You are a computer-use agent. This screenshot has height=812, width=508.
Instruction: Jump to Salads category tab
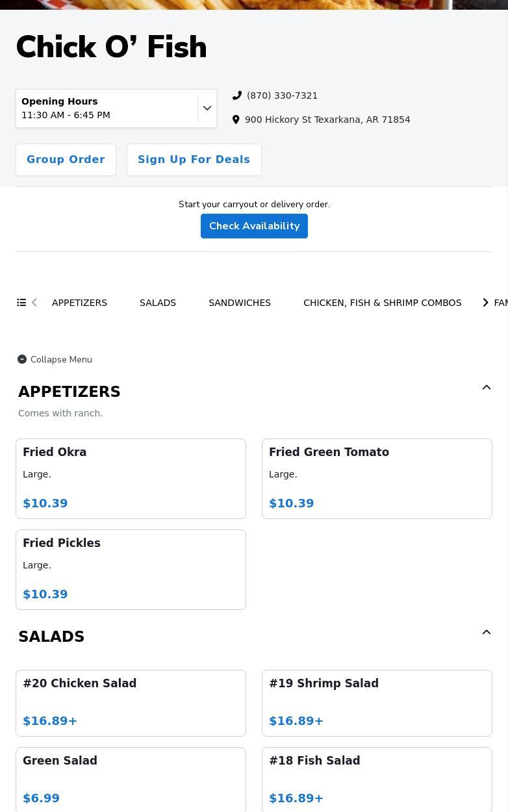[x=158, y=303]
